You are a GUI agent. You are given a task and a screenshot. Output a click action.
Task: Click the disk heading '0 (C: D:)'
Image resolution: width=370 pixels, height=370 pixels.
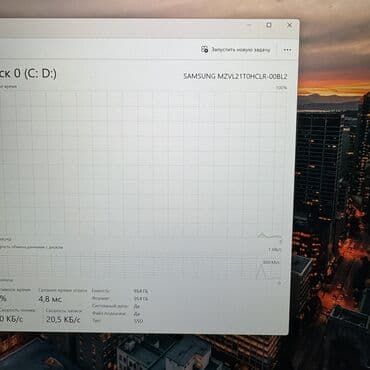point(35,73)
